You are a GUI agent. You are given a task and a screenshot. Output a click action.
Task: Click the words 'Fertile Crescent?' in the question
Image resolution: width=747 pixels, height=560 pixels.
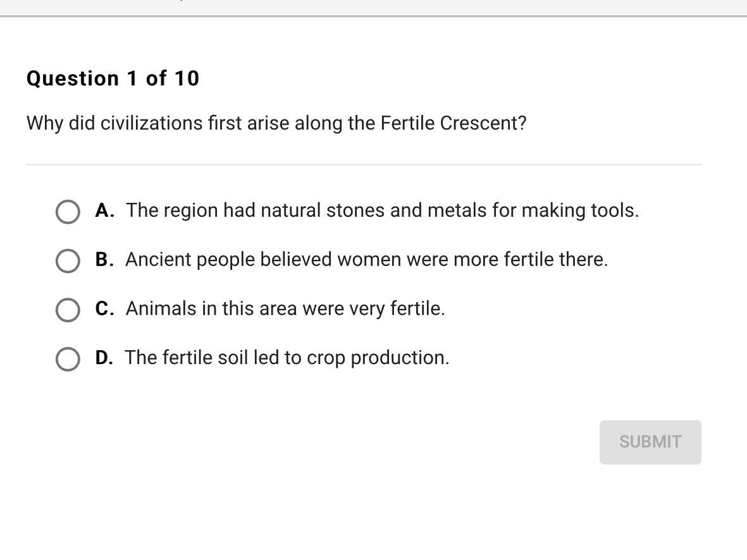[453, 123]
